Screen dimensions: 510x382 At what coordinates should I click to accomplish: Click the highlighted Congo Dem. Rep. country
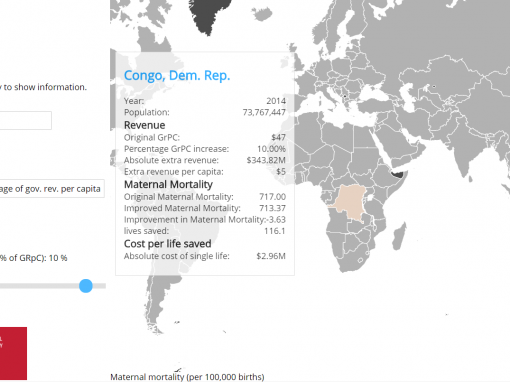[x=350, y=202]
